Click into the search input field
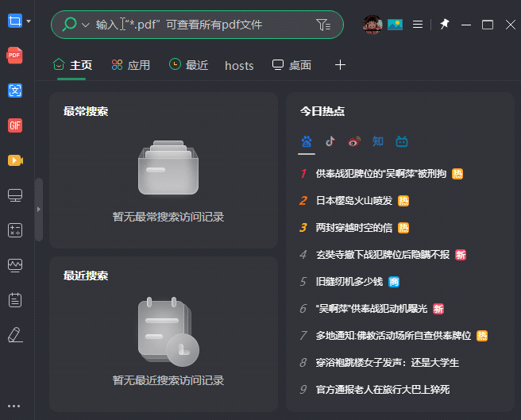The width and height of the screenshot is (521, 420). [x=199, y=25]
